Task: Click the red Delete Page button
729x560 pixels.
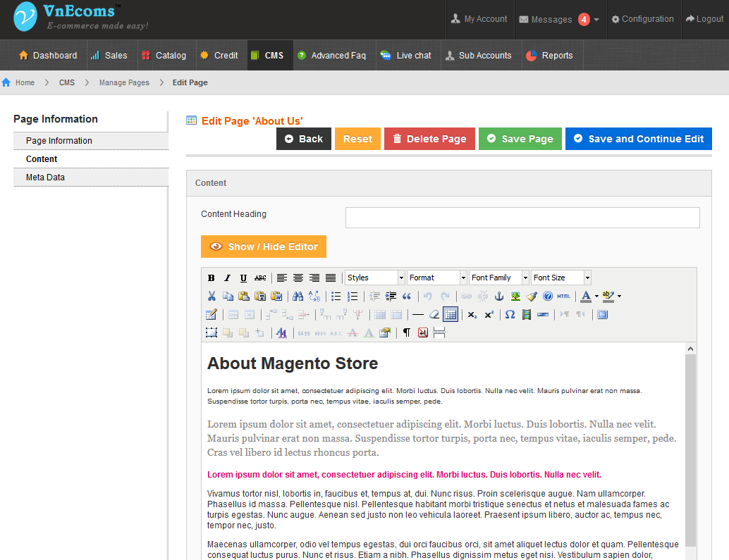Action: (x=429, y=139)
